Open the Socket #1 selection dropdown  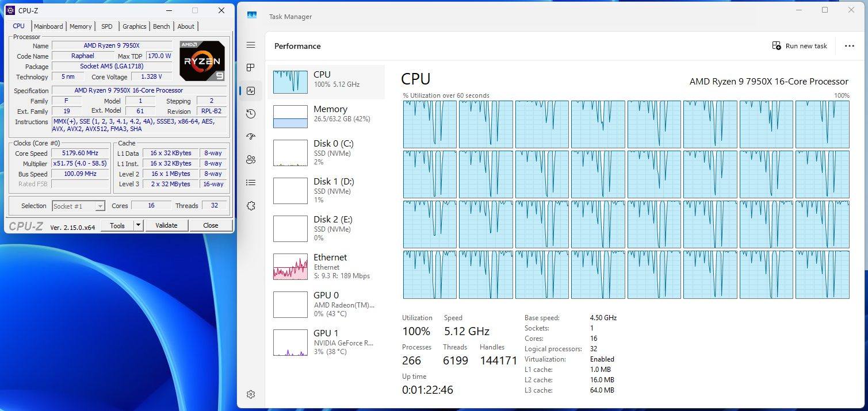[78, 206]
